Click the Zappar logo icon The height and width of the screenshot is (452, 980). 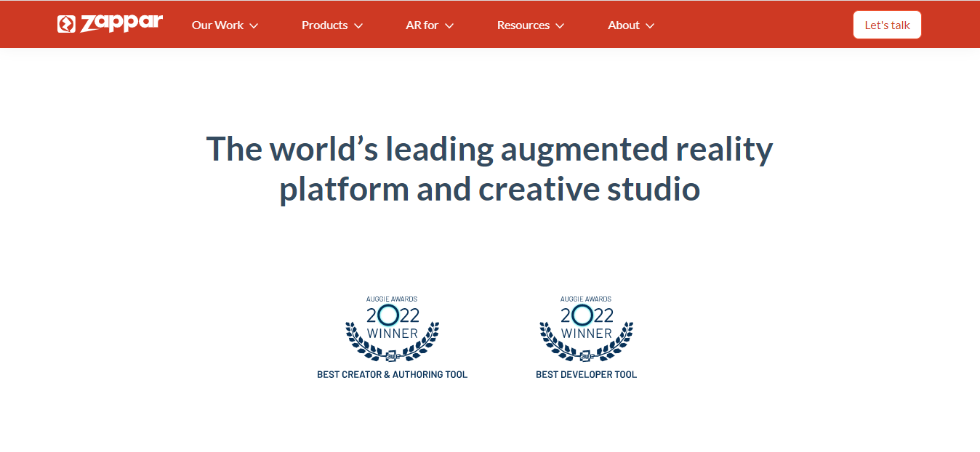(x=66, y=25)
